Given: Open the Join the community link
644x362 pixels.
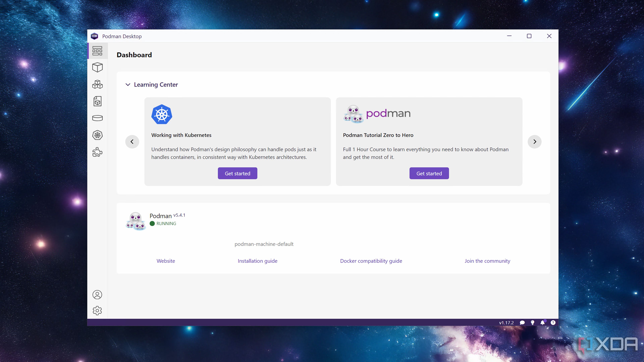Looking at the screenshot, I should (487, 261).
